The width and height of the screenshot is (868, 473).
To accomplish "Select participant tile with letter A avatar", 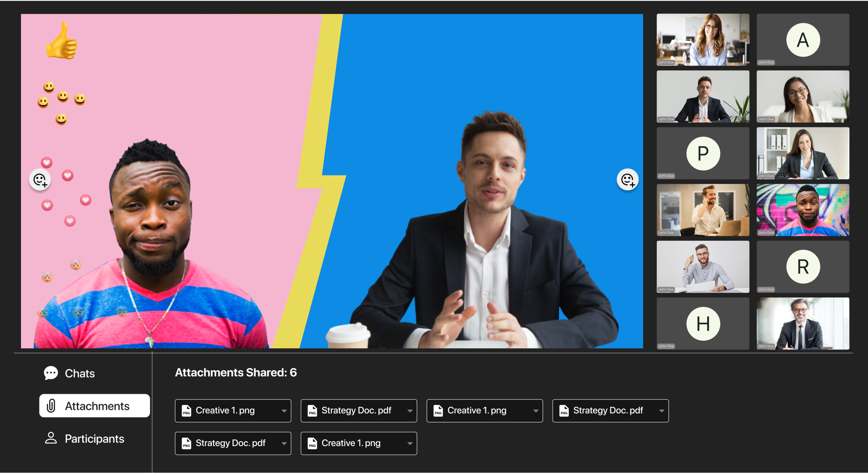I will pos(803,40).
